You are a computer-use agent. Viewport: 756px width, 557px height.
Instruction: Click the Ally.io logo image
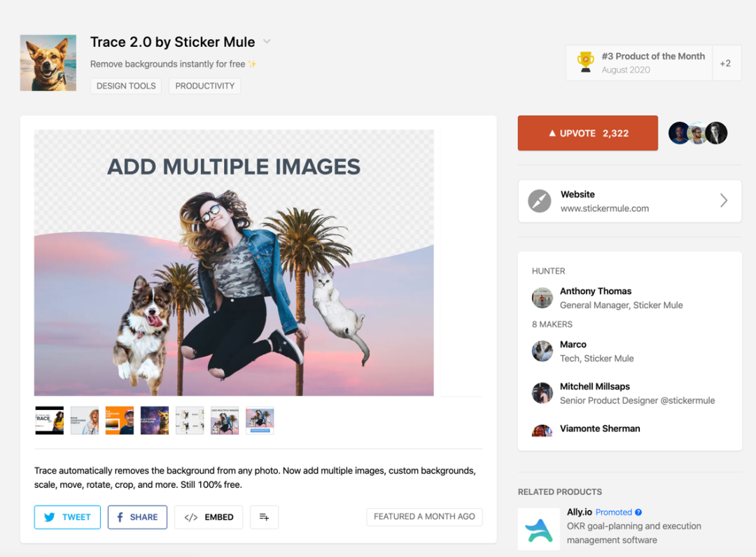click(539, 529)
